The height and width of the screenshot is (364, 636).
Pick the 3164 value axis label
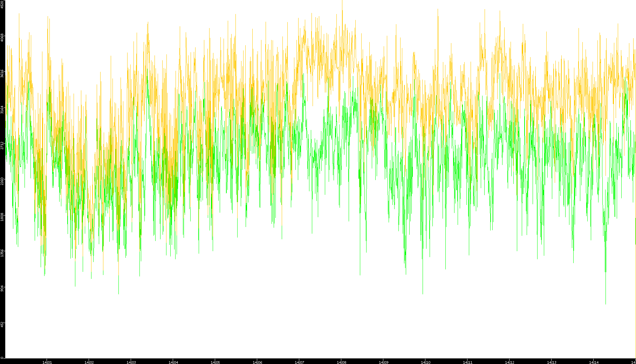(x=2, y=109)
